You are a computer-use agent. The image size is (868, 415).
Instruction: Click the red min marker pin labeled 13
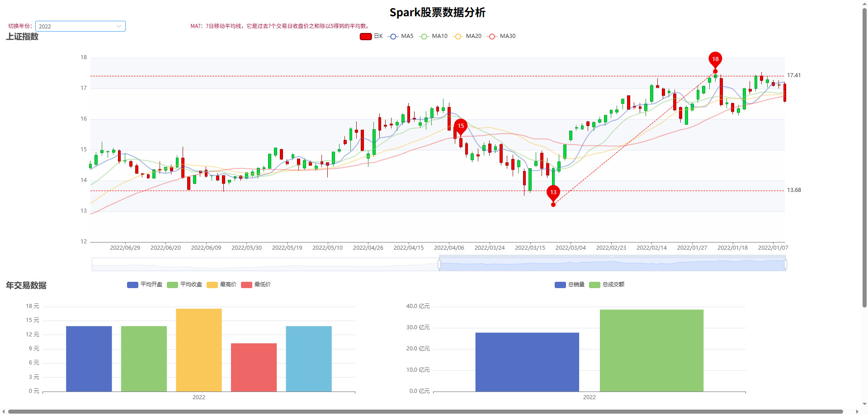(553, 193)
